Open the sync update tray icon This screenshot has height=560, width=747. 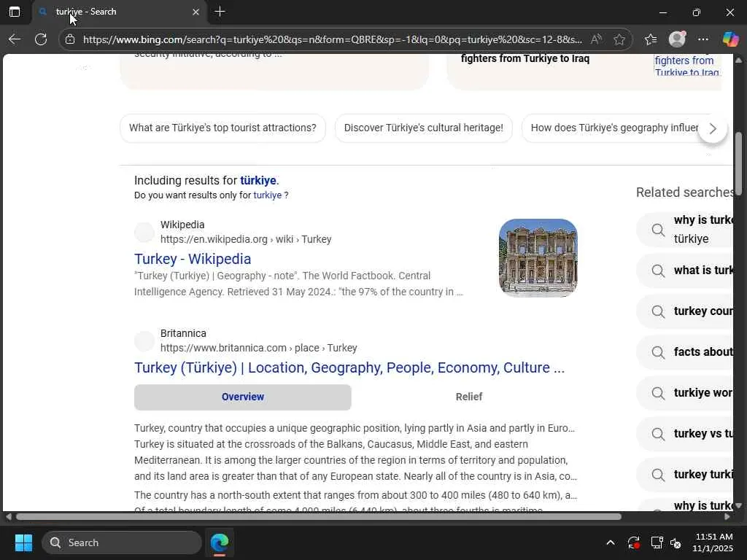coord(634,542)
